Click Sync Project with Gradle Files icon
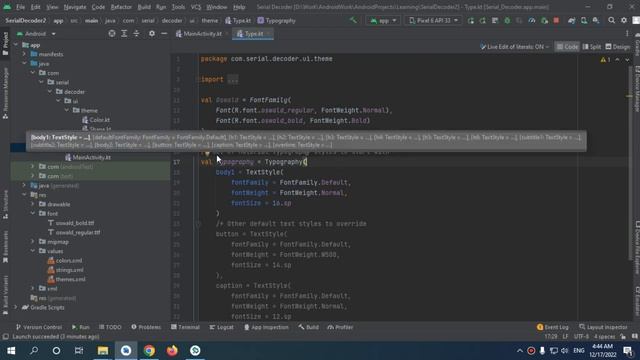This screenshot has height=360, width=640. (x=571, y=20)
